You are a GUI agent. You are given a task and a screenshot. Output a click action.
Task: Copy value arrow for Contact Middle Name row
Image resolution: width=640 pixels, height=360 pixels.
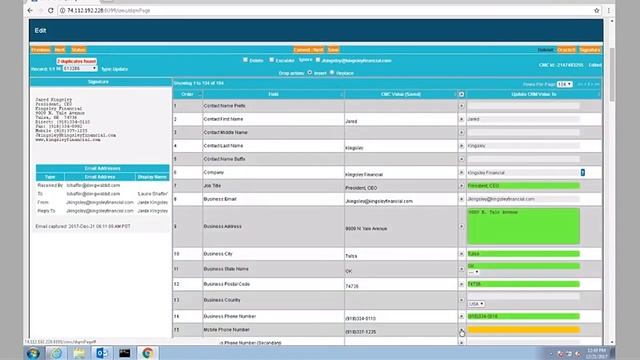tap(461, 132)
